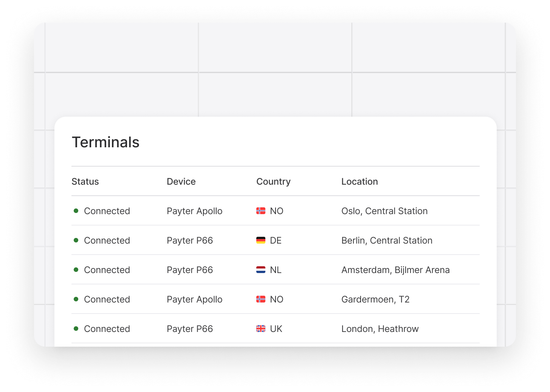Click the green status dot for London Heathrow
The height and width of the screenshot is (392, 550).
click(76, 329)
